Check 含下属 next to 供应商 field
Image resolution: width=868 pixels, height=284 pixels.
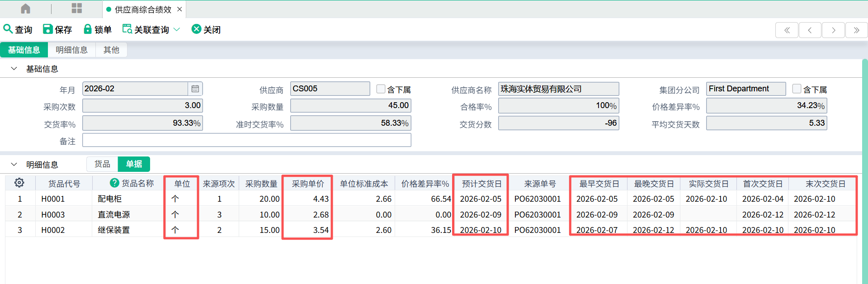click(381, 89)
